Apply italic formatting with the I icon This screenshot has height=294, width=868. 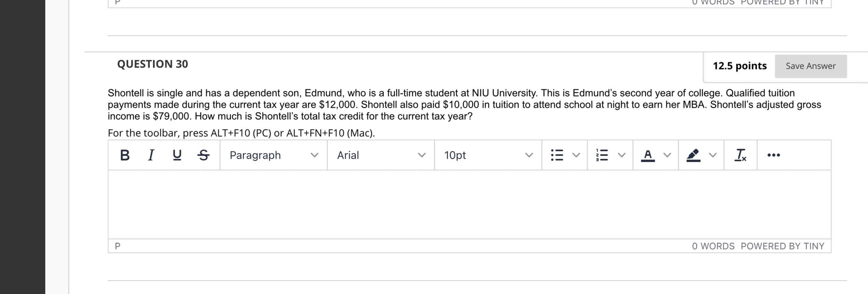(151, 155)
